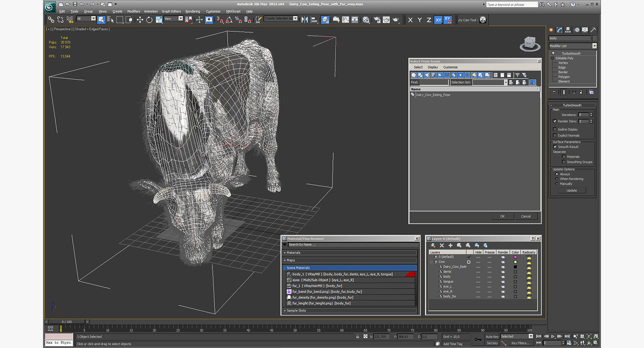This screenshot has height=348, width=644.
Task: Open Render Setup teapot icon
Action: 376,20
